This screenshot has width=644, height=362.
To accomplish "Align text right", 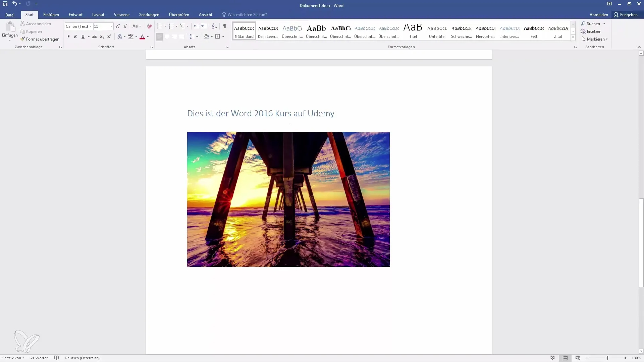I will [174, 37].
